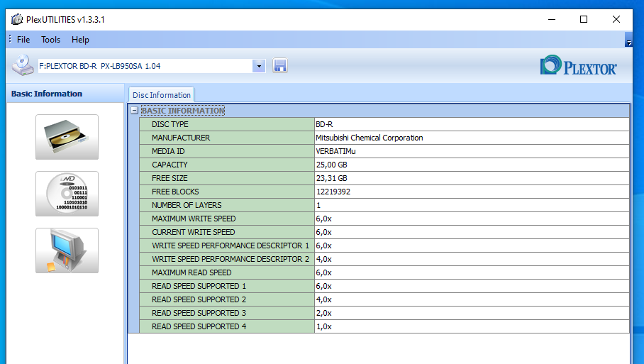
Task: Click the PlexUTILITIES app icon in title bar
Action: pyautogui.click(x=17, y=19)
